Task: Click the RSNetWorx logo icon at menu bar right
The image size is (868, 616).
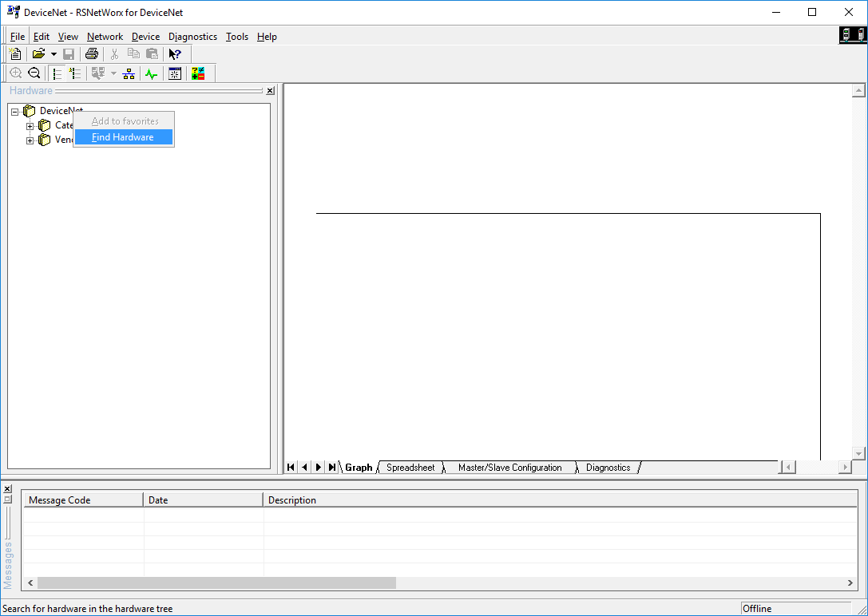Action: pos(853,35)
